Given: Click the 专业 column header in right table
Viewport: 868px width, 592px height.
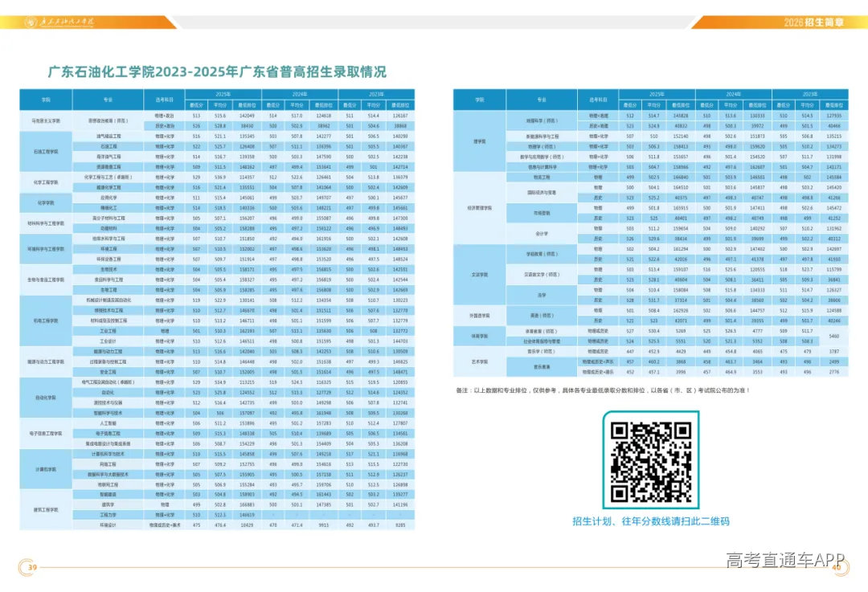Looking at the screenshot, I should [542, 100].
